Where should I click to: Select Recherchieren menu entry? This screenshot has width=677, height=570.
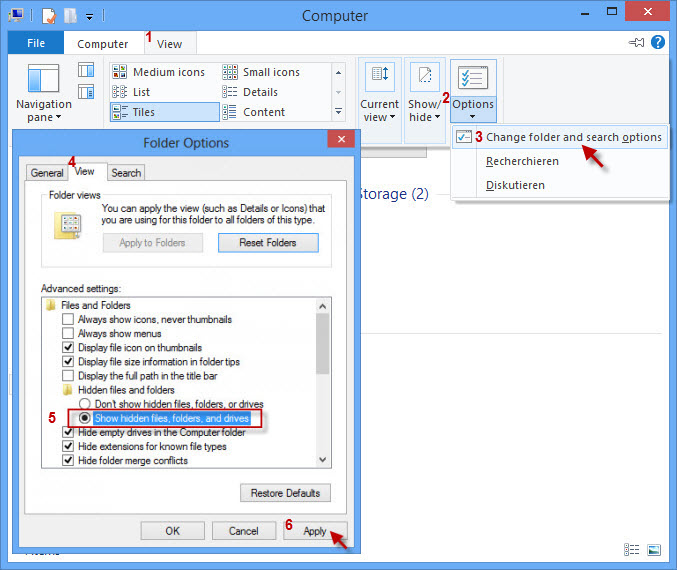(522, 161)
